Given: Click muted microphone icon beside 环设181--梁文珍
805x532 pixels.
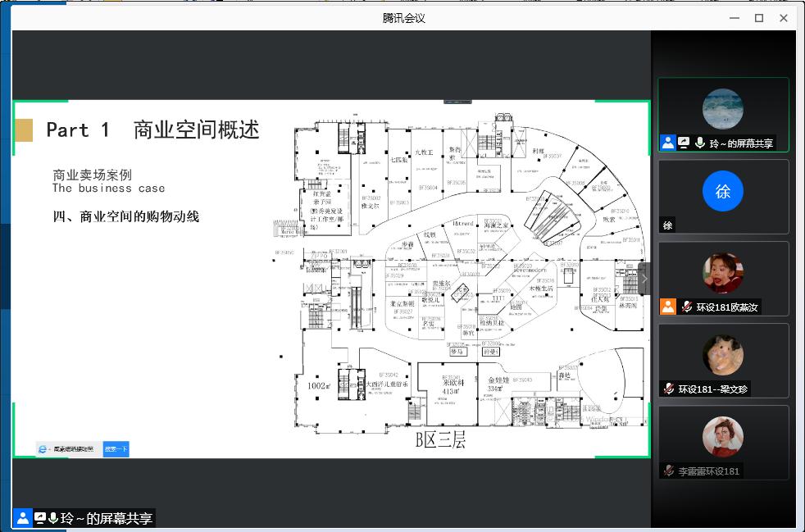Looking at the screenshot, I should pyautogui.click(x=669, y=389).
